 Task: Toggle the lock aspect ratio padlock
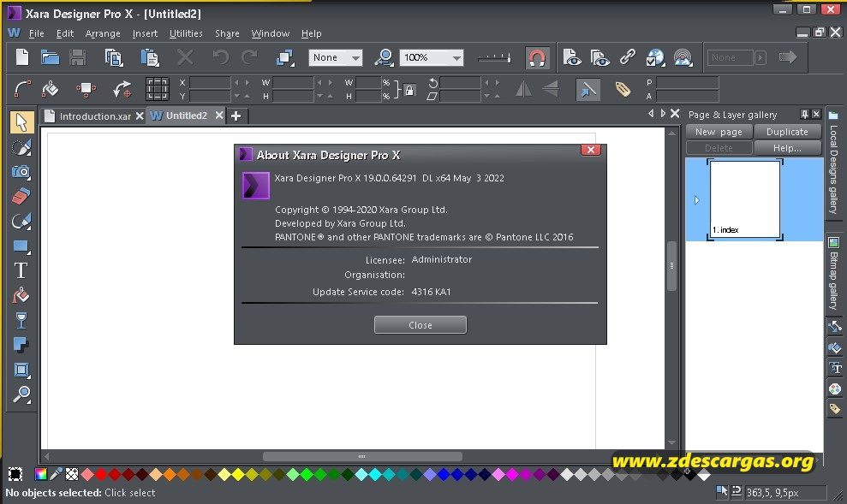click(409, 90)
